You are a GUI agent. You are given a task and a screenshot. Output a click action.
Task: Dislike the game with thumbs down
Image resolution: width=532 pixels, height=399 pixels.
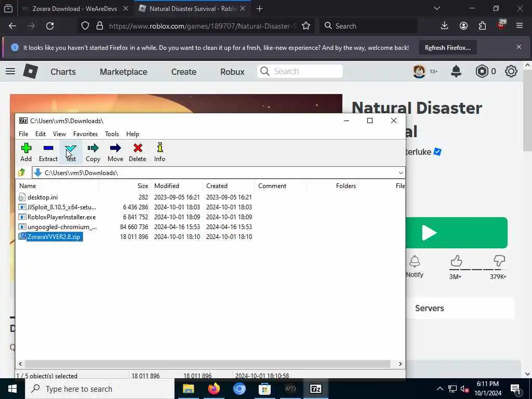coord(499,261)
